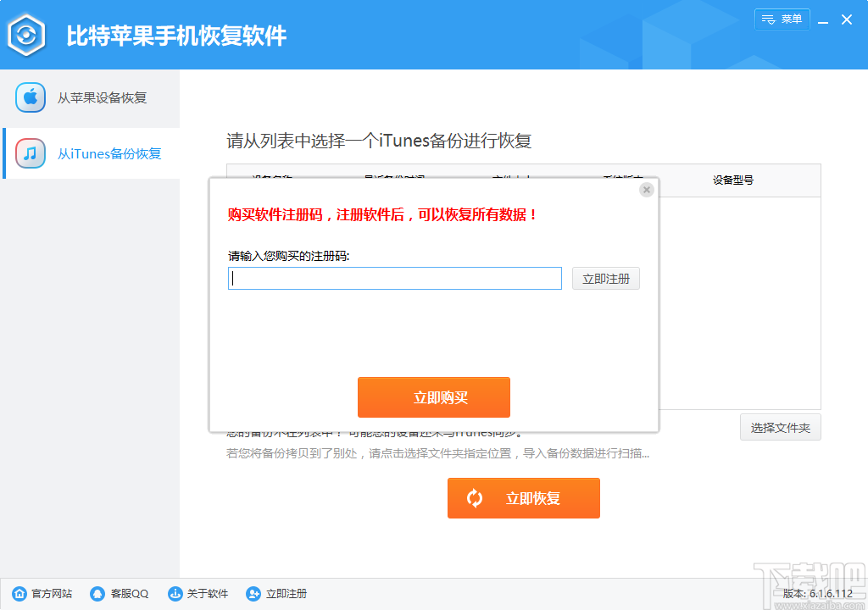Click the red 购买软件注册码 notice text
The width and height of the screenshot is (868, 610).
[x=382, y=215]
